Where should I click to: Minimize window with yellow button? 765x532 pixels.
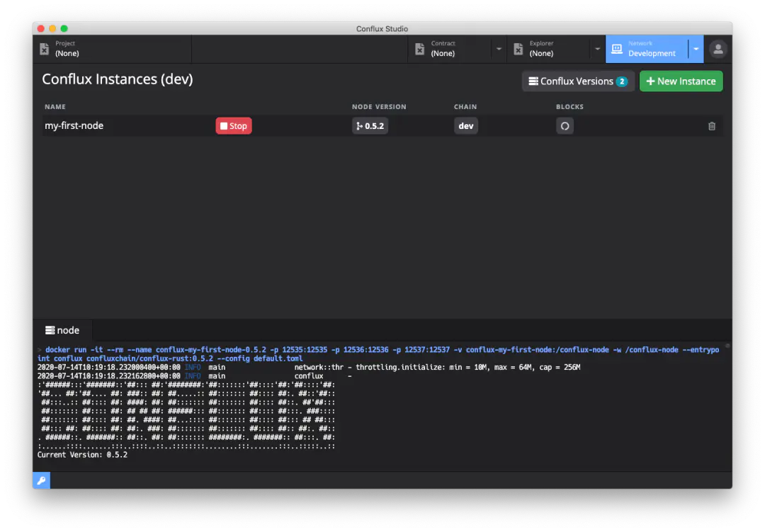[x=52, y=29]
